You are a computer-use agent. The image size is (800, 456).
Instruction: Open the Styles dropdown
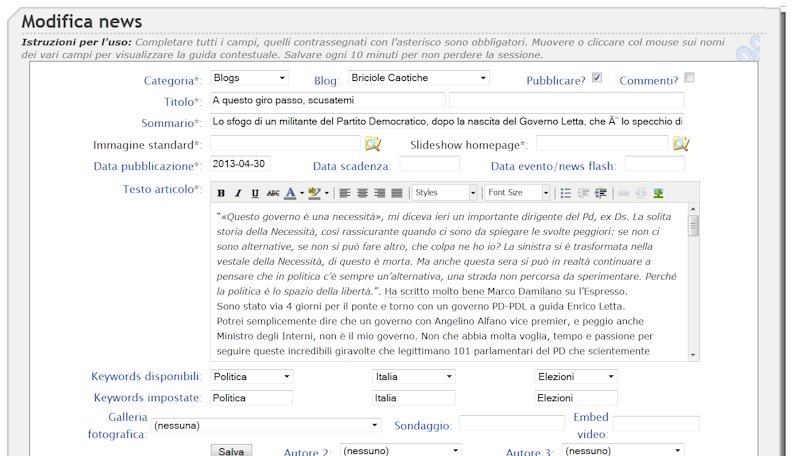(444, 192)
